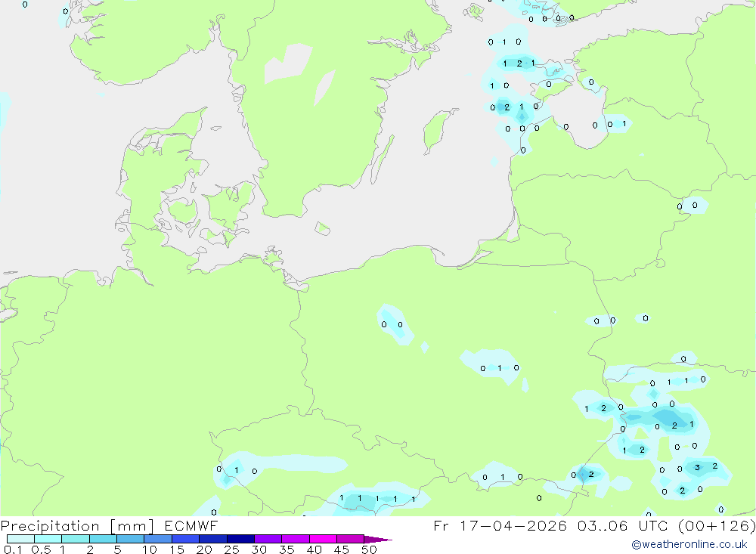Select the 'ECMWF' model label
The height and width of the screenshot is (554, 756).
click(x=191, y=525)
